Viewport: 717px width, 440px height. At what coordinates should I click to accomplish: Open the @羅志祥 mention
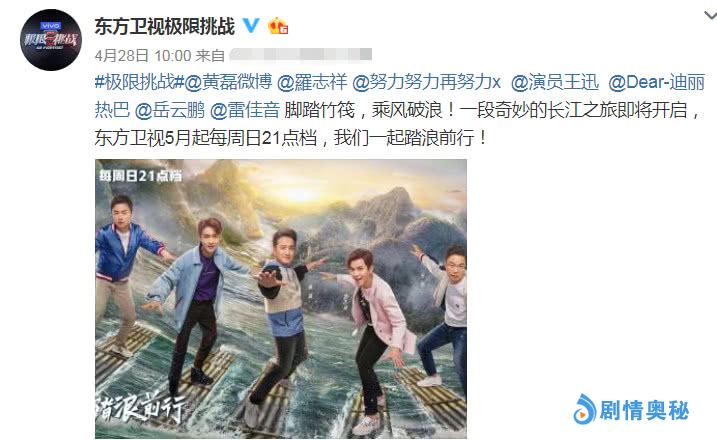coord(312,82)
